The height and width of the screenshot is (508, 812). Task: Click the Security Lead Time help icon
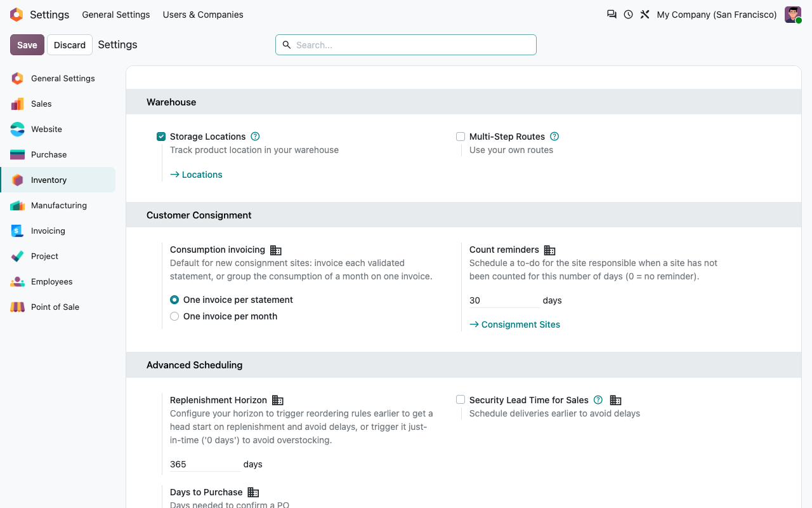tap(598, 400)
